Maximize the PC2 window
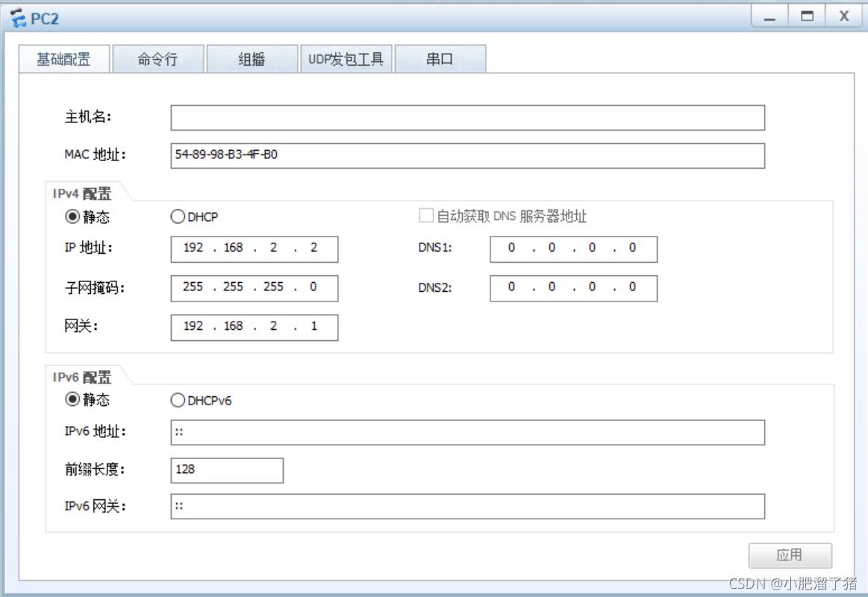This screenshot has height=597, width=868. [x=807, y=16]
